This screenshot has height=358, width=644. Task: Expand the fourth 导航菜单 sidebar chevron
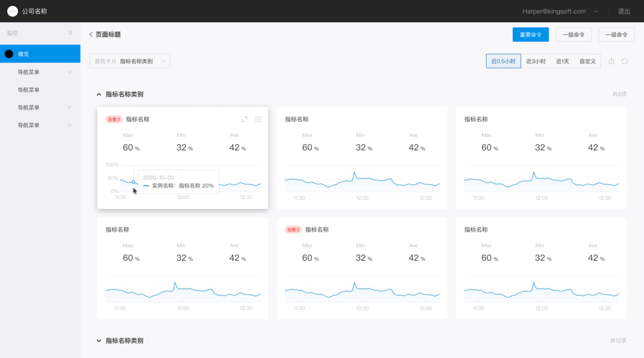(x=69, y=125)
